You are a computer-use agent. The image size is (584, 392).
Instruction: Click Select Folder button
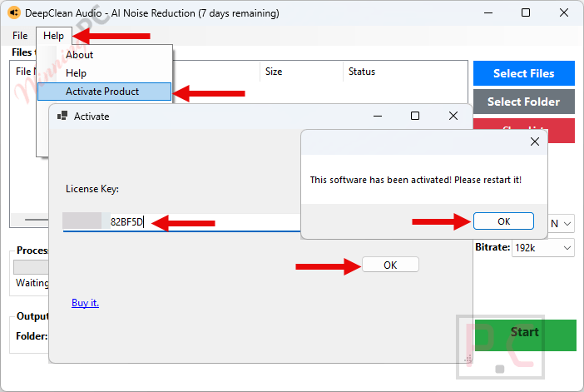click(523, 102)
